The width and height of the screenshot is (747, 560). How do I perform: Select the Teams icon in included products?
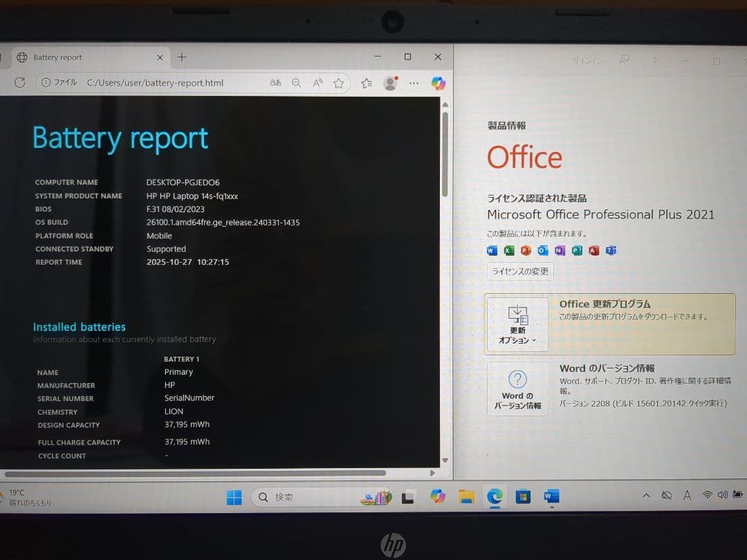click(x=611, y=251)
